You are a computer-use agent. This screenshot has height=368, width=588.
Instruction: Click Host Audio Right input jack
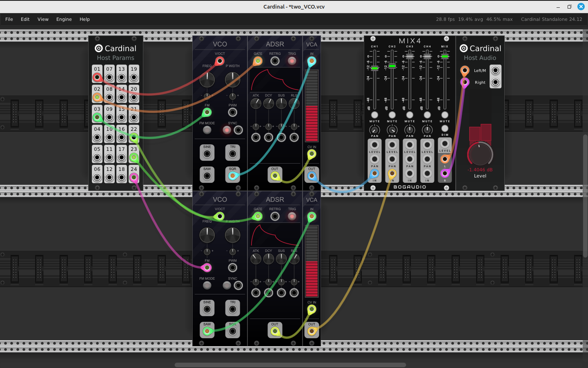point(465,82)
